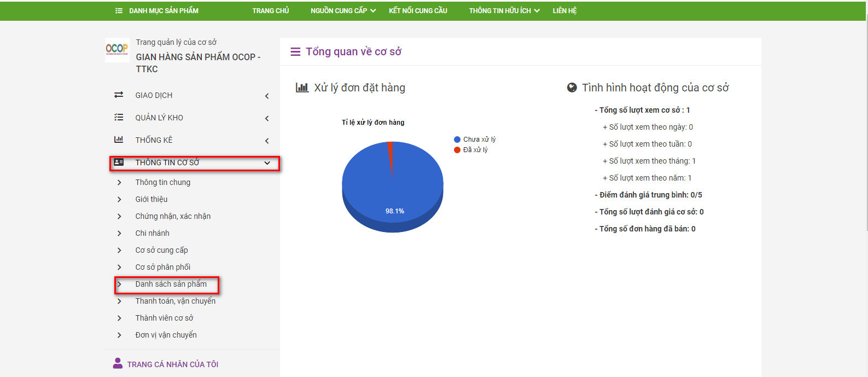Click the arrow icon before Thành viên cơ sở
The width and height of the screenshot is (868, 377).
pyautogui.click(x=119, y=318)
